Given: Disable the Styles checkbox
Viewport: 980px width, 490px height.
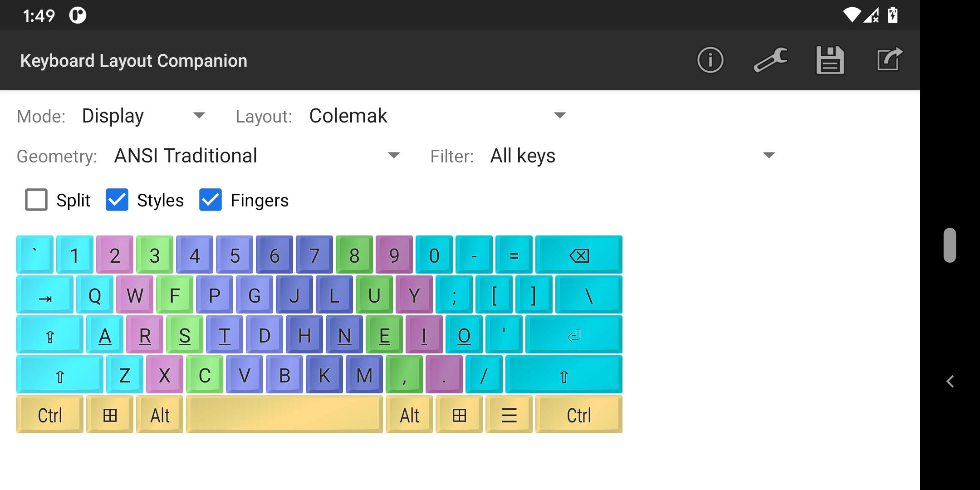Looking at the screenshot, I should [x=117, y=200].
